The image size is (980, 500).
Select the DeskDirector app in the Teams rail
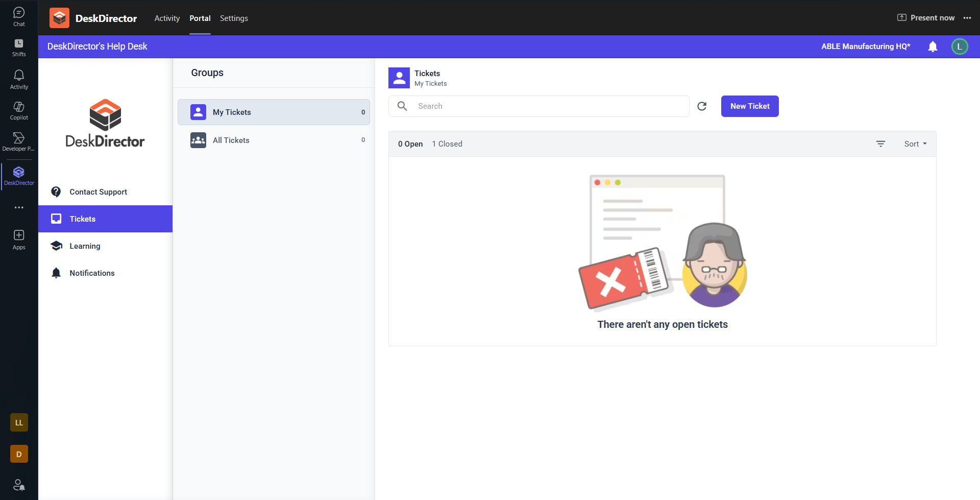19,176
